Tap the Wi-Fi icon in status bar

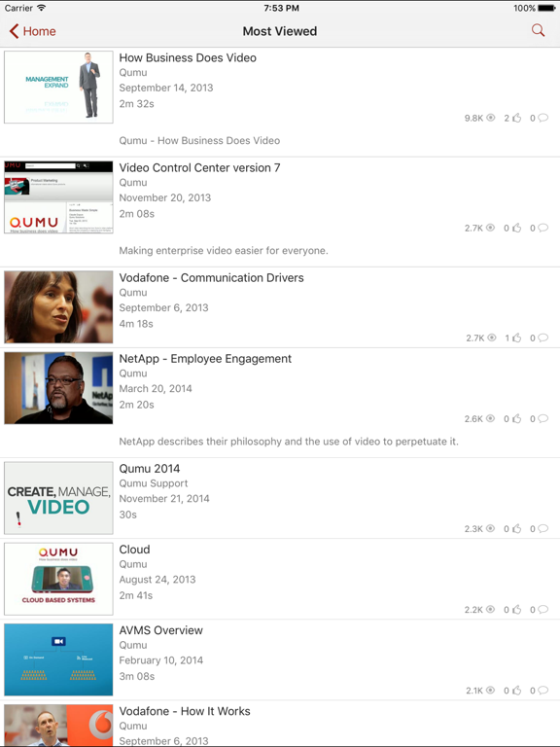point(42,8)
